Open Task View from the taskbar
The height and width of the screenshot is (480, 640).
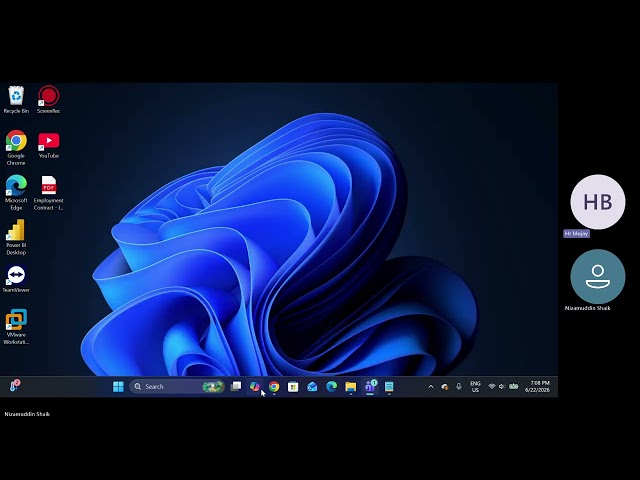coord(236,387)
